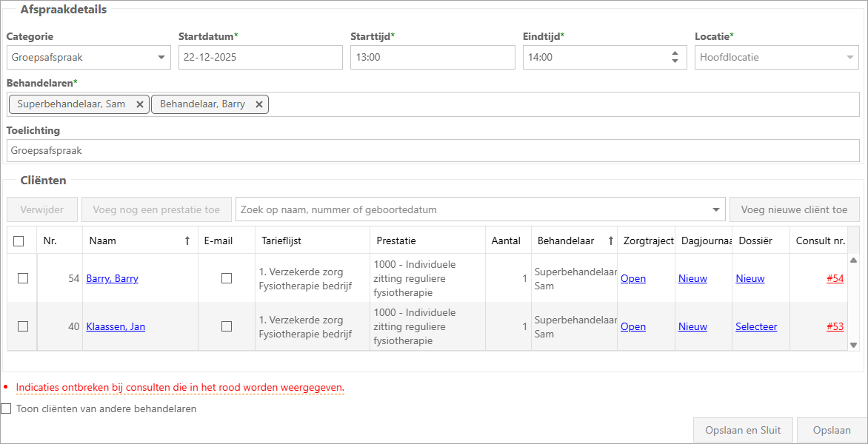Check Toon cliënten van andere behandelaren

pos(7,408)
